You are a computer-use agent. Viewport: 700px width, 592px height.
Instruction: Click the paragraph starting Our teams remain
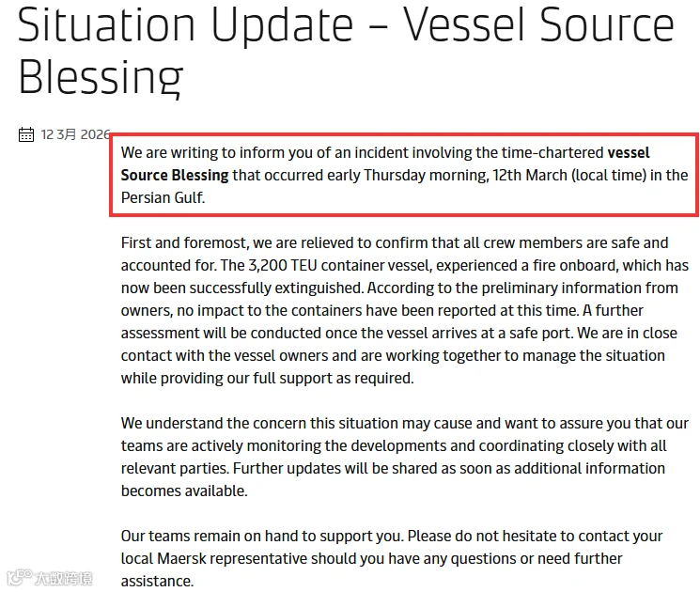click(392, 558)
